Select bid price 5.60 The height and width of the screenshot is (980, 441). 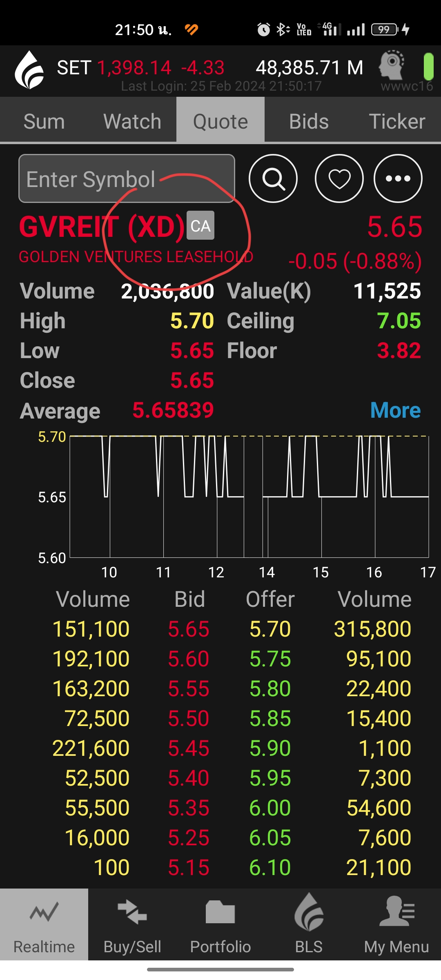(x=189, y=659)
